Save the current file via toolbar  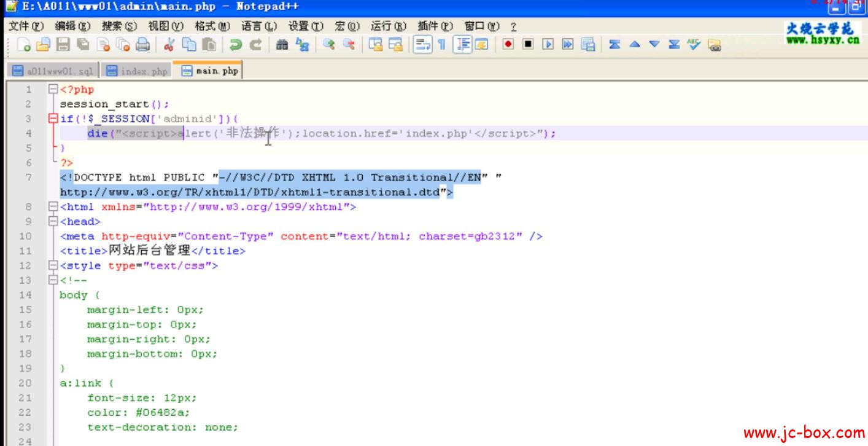63,45
